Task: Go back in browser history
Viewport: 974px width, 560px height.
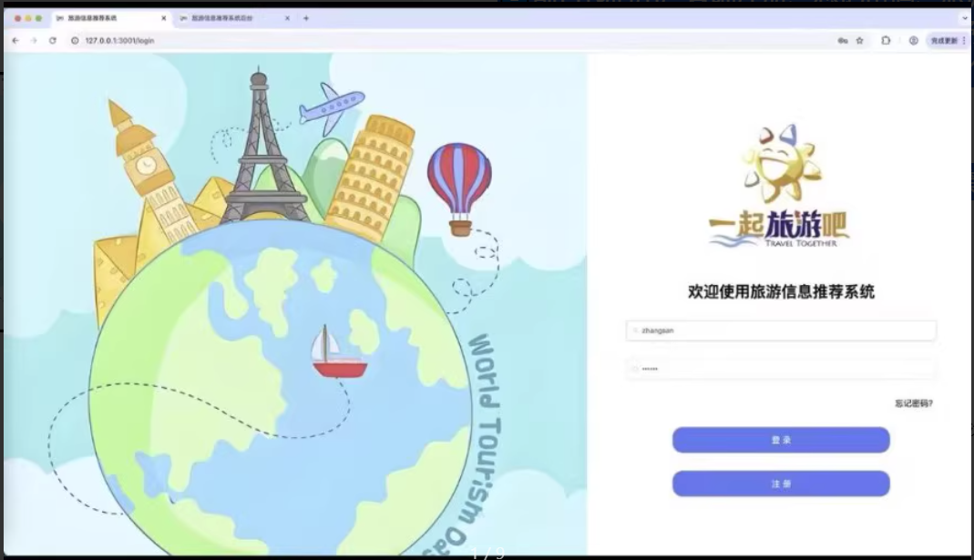Action: click(15, 40)
